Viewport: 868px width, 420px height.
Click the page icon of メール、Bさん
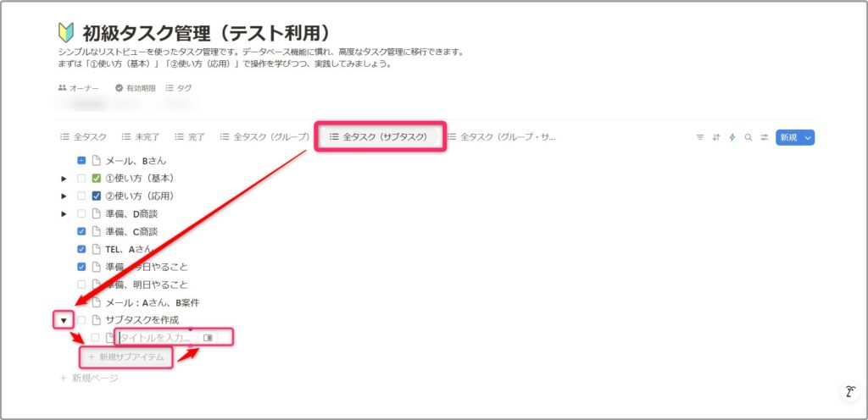coord(97,161)
